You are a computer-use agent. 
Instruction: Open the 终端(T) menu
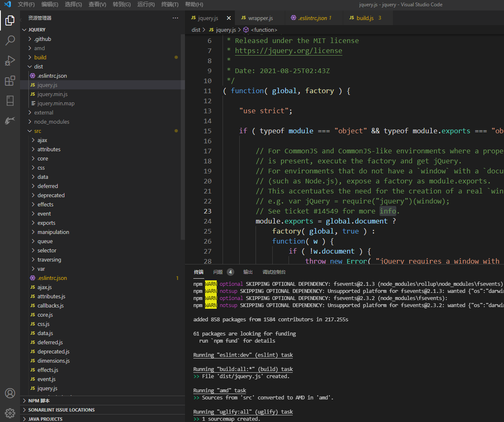pos(170,5)
